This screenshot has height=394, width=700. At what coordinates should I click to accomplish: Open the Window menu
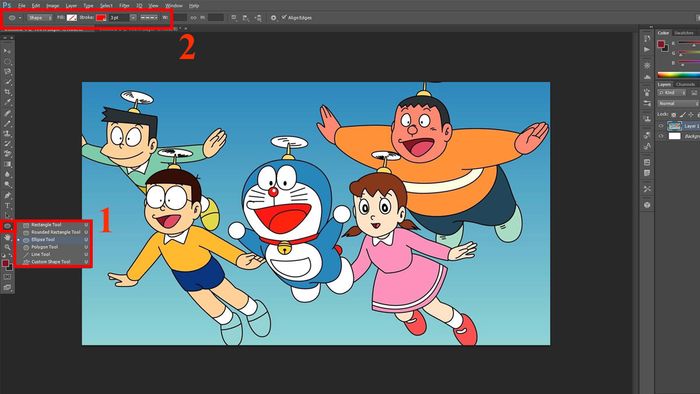pos(174,6)
